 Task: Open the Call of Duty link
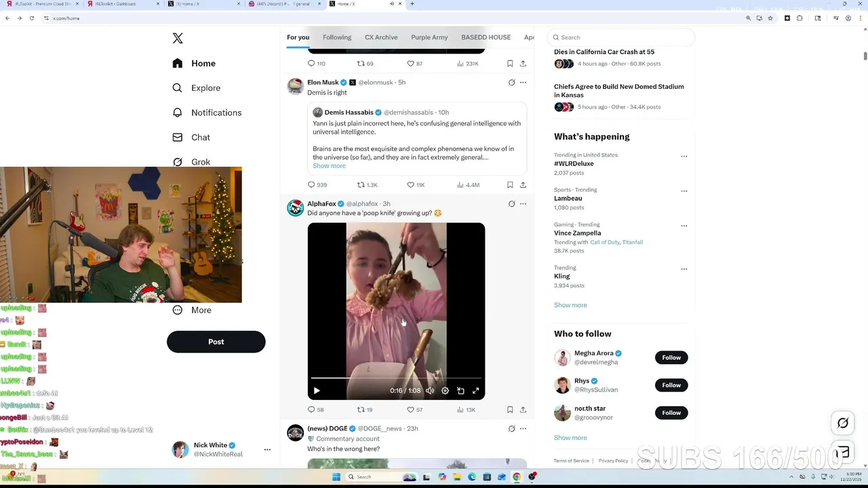coord(604,242)
